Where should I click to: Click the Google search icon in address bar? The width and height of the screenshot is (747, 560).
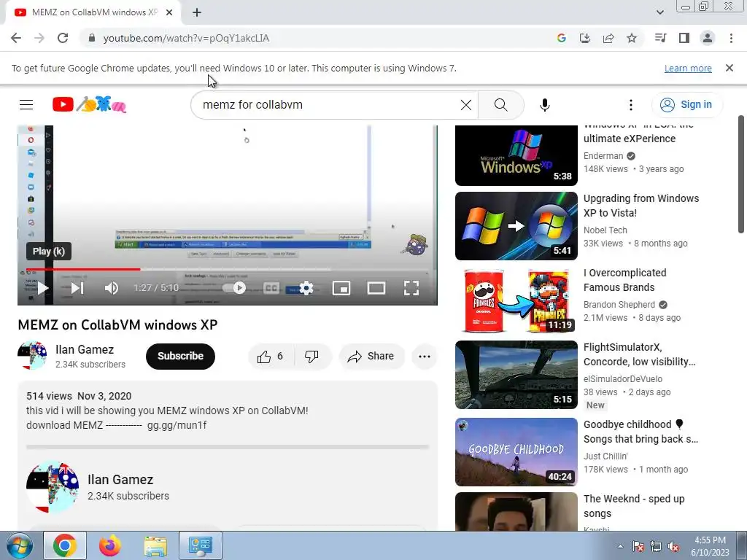click(x=561, y=38)
